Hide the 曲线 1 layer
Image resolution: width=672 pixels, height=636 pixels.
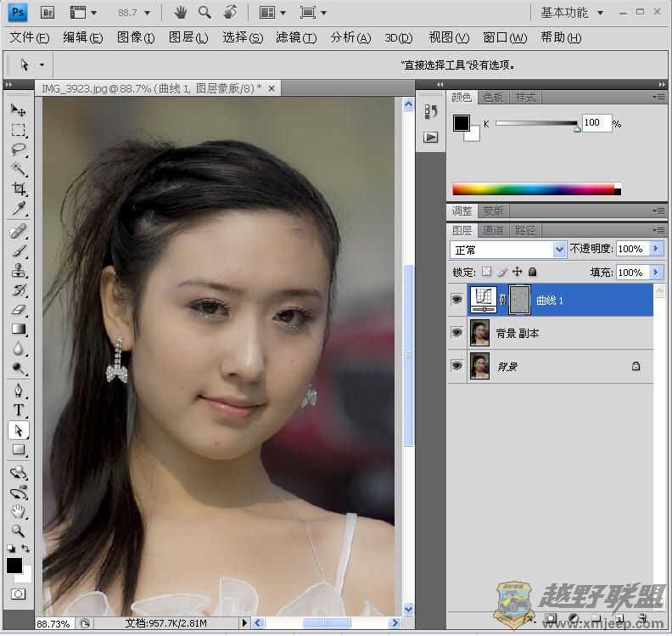[456, 300]
